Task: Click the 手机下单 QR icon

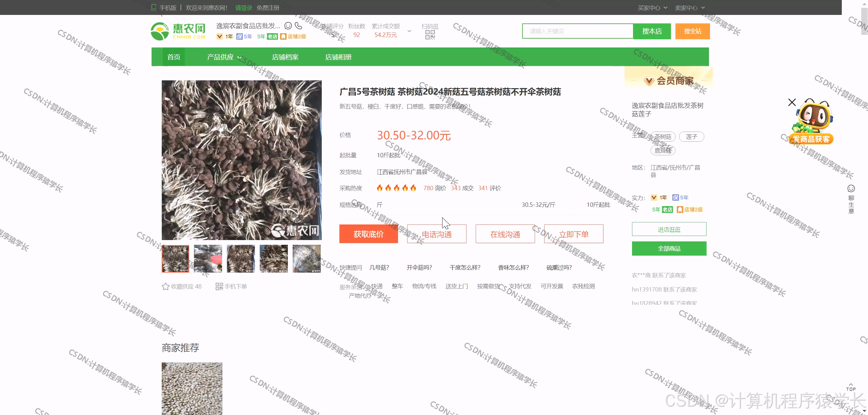Action: click(219, 286)
